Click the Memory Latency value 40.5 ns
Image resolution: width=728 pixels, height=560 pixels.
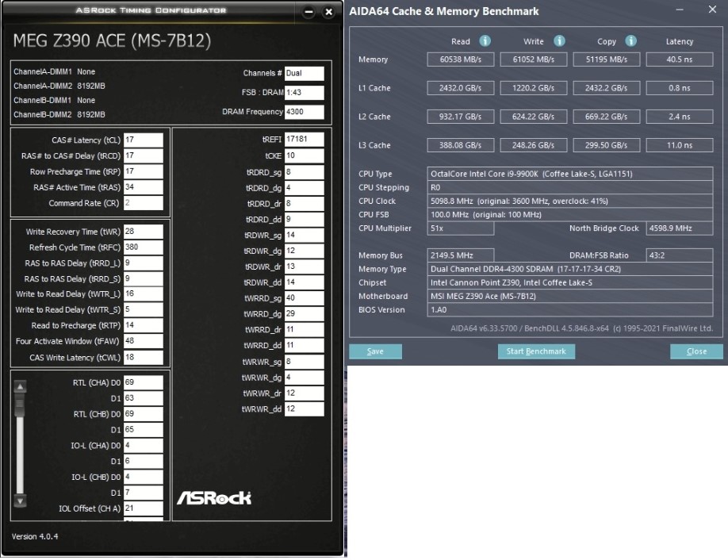click(680, 59)
